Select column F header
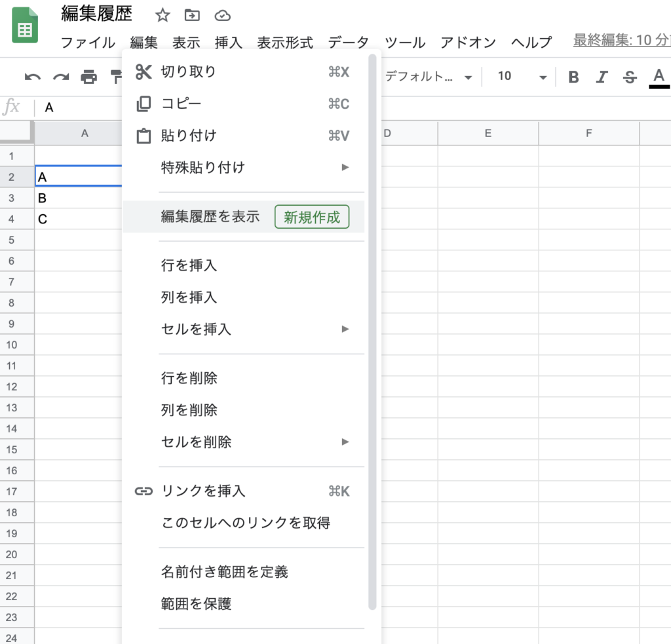 tap(589, 133)
